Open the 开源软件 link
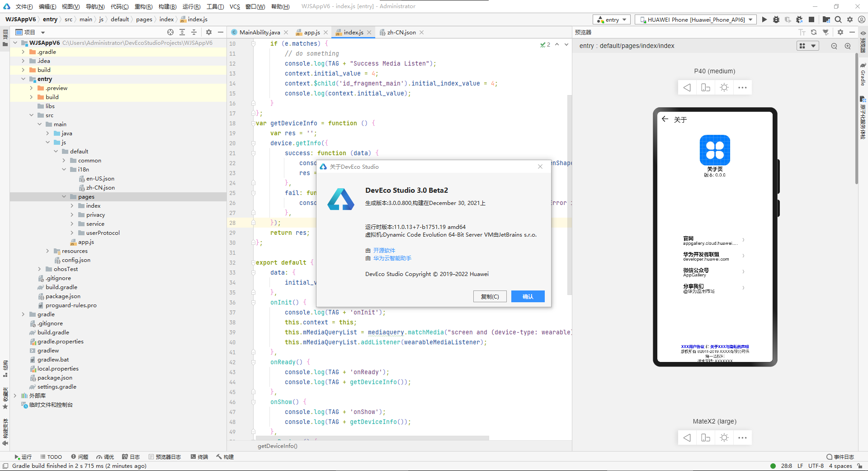Viewport: 868px width, 471px height. pos(384,251)
